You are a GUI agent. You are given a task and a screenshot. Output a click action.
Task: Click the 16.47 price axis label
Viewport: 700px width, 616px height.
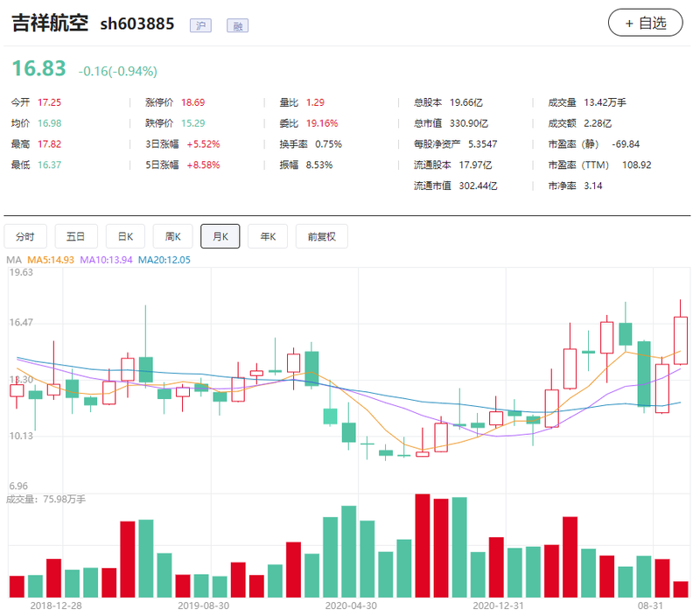(x=21, y=322)
